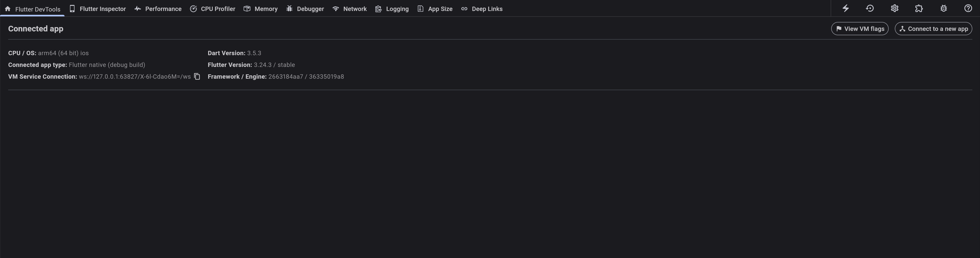
Task: Click the Flutter Version 3.24.3 / stable text
Action: click(274, 65)
